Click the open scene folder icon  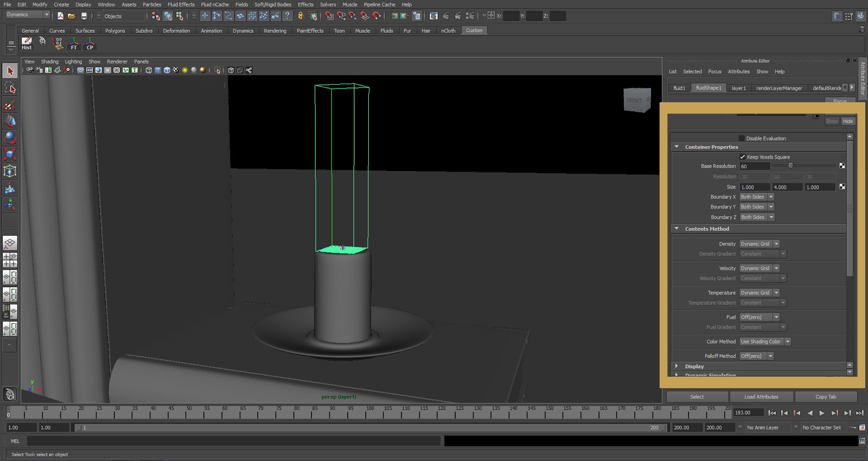tap(72, 16)
